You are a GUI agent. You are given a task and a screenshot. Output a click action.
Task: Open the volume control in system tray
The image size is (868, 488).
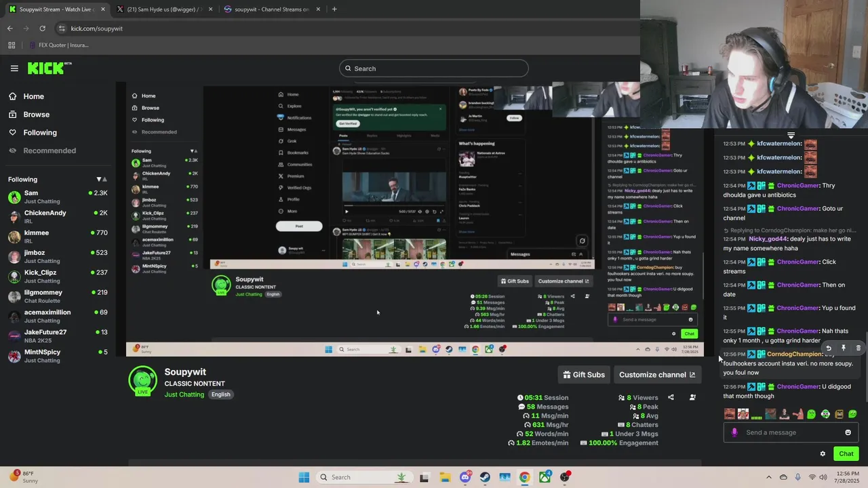[823, 477]
